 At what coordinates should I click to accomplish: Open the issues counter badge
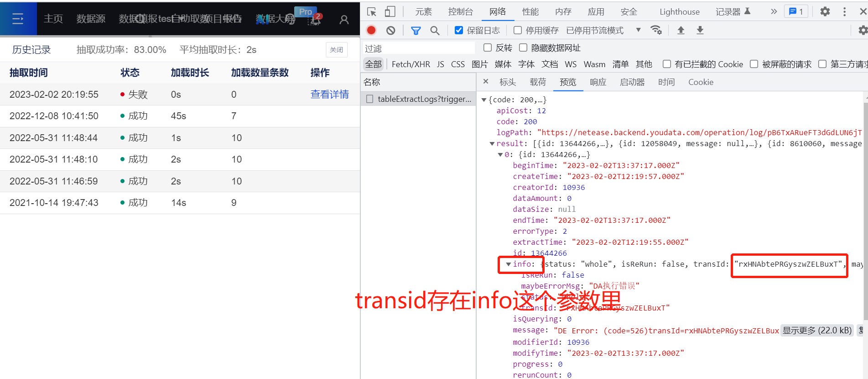coord(796,12)
